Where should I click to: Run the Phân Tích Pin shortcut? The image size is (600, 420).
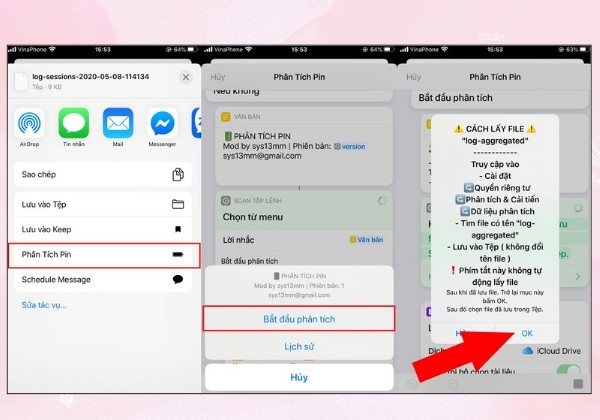click(x=104, y=255)
